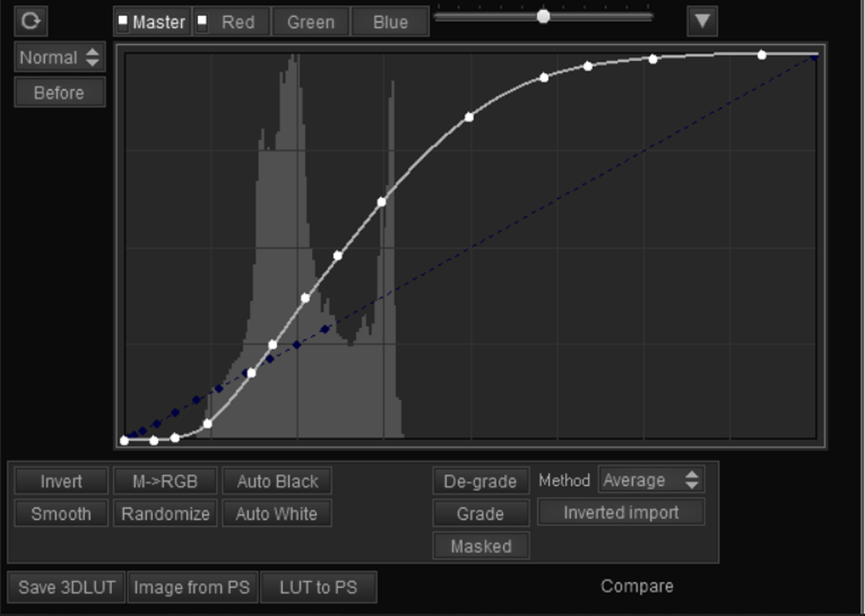Toggle the Before preview button
The width and height of the screenshot is (865, 616).
[x=59, y=92]
